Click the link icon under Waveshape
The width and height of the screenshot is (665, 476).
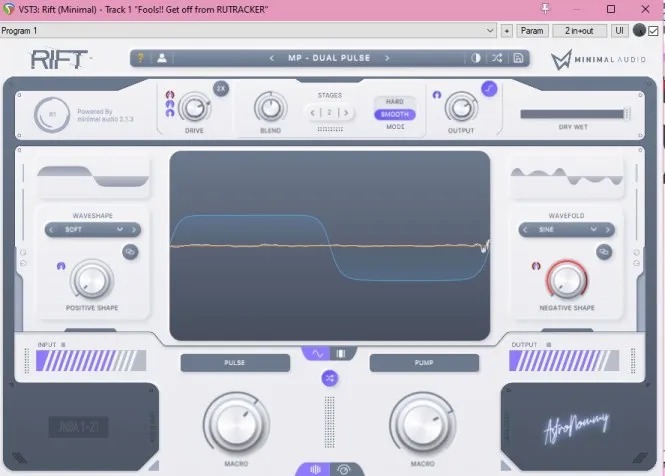point(130,253)
